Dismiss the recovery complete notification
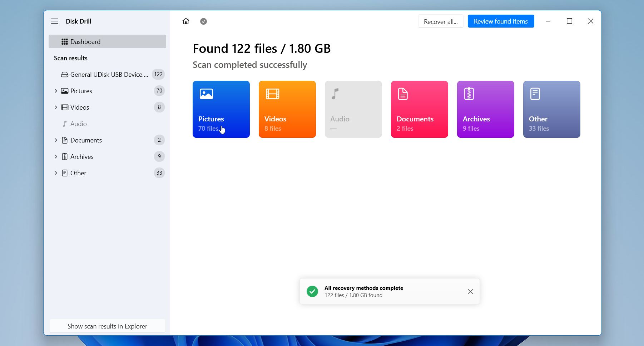 click(x=470, y=291)
